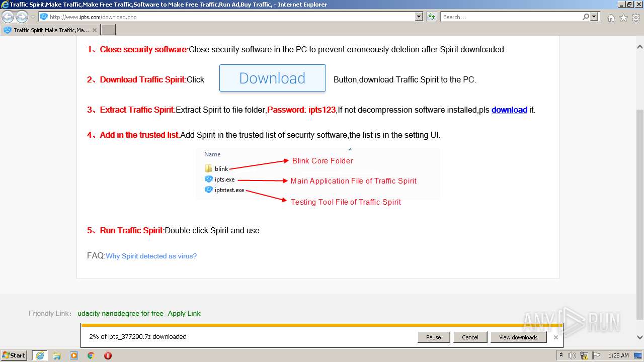Image resolution: width=644 pixels, height=362 pixels.
Task: Expand the search provider dropdown arrow
Action: (594, 17)
